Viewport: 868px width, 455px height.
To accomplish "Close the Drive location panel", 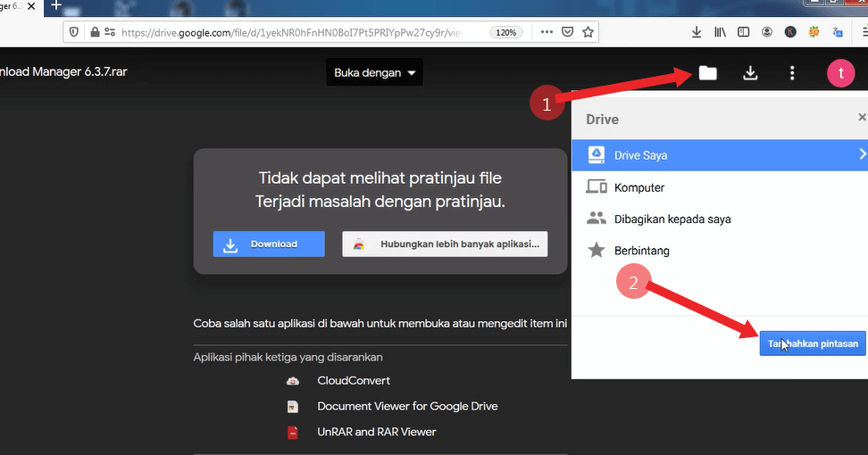I will click(x=862, y=117).
